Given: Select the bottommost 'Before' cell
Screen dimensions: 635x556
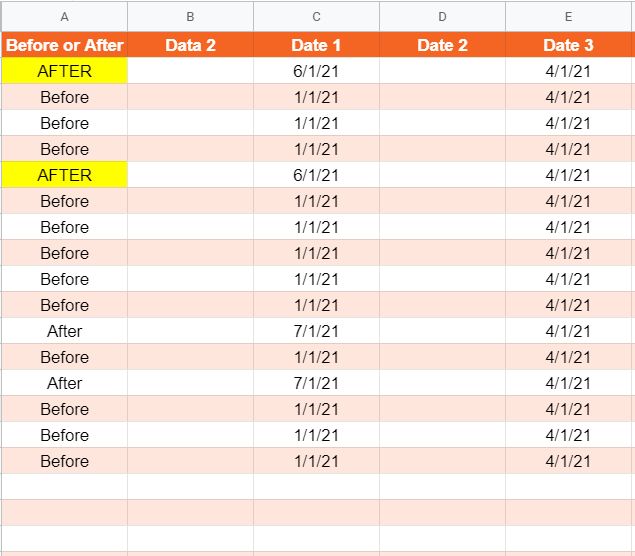Looking at the screenshot, I should click(64, 461).
